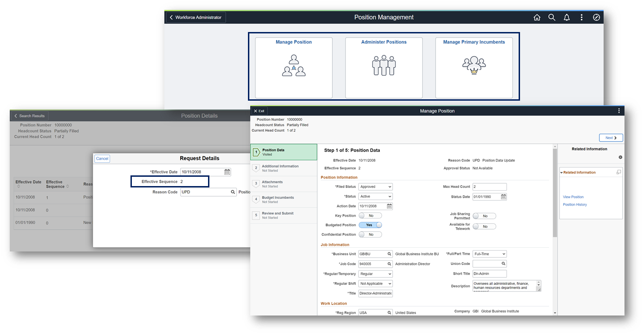Open the Full/Part Time dropdown

pos(490,254)
